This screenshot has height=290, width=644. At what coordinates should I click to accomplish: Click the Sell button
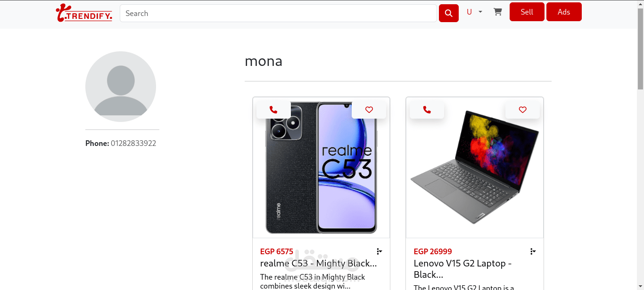tap(527, 12)
